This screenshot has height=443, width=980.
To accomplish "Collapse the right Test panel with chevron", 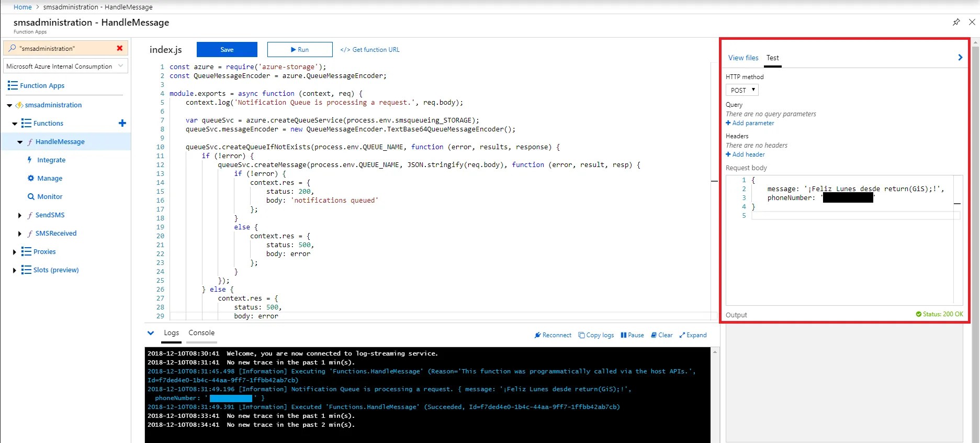I will [960, 58].
